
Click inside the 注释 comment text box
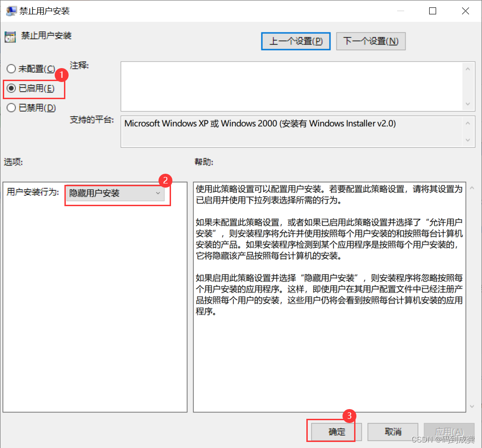(x=292, y=86)
